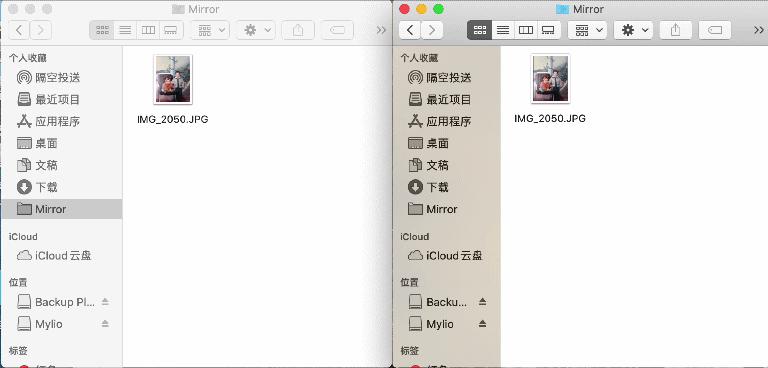Viewport: 768px width, 368px height.
Task: Open 应用程序 in left window sidebar
Action: click(61, 122)
